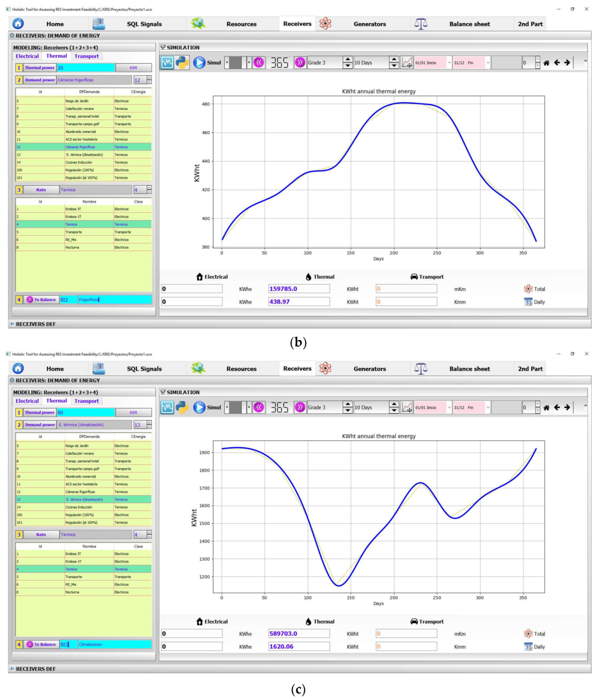Open Balance sheet tab in lower window
The image size is (600, 700).
coord(469,369)
